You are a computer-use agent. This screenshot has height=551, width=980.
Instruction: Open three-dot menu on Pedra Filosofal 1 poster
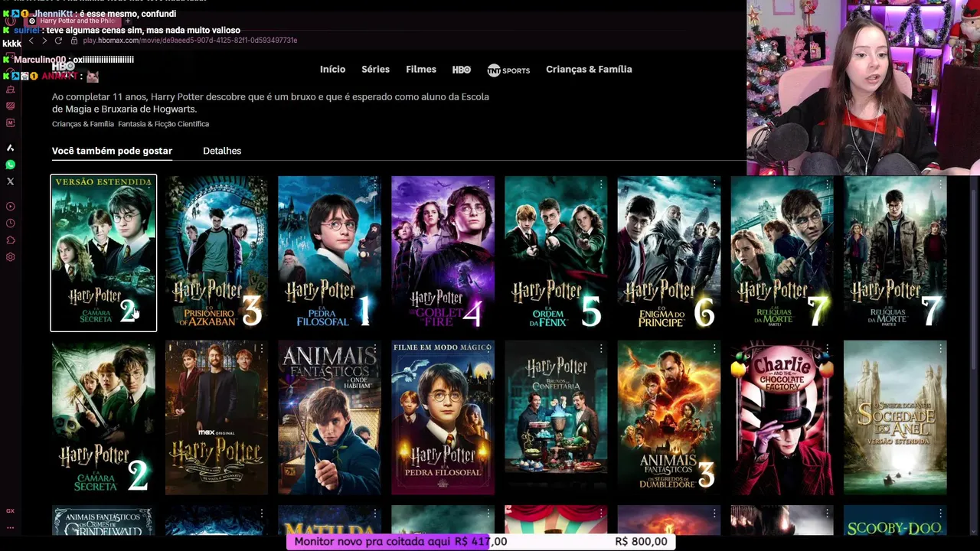tap(374, 184)
